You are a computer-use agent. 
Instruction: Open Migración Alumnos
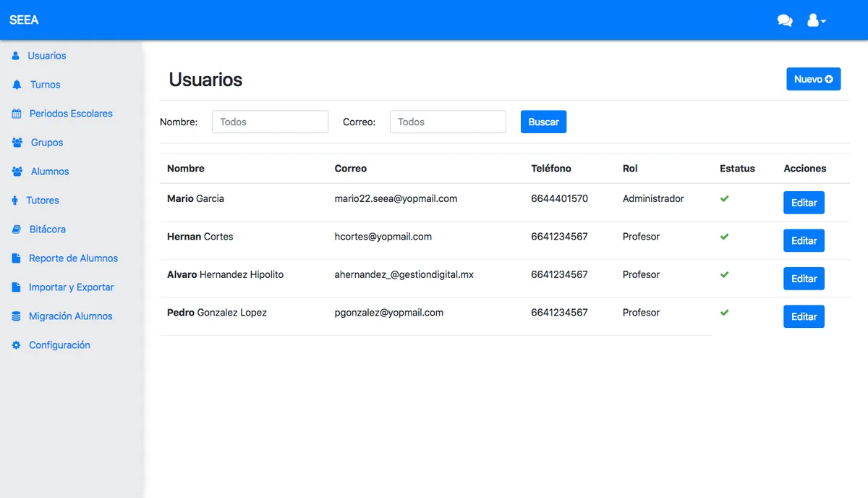point(71,316)
